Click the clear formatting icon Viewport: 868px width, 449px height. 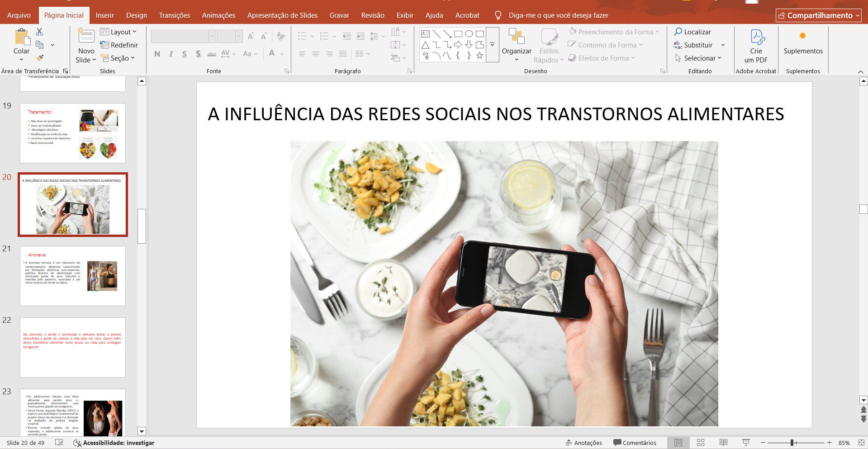(281, 36)
